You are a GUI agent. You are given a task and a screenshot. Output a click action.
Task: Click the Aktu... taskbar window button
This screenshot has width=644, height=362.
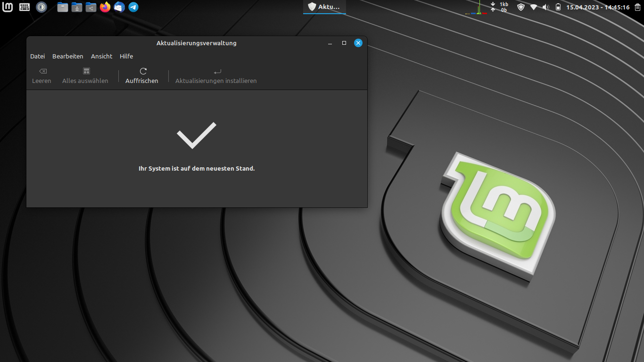pyautogui.click(x=324, y=7)
